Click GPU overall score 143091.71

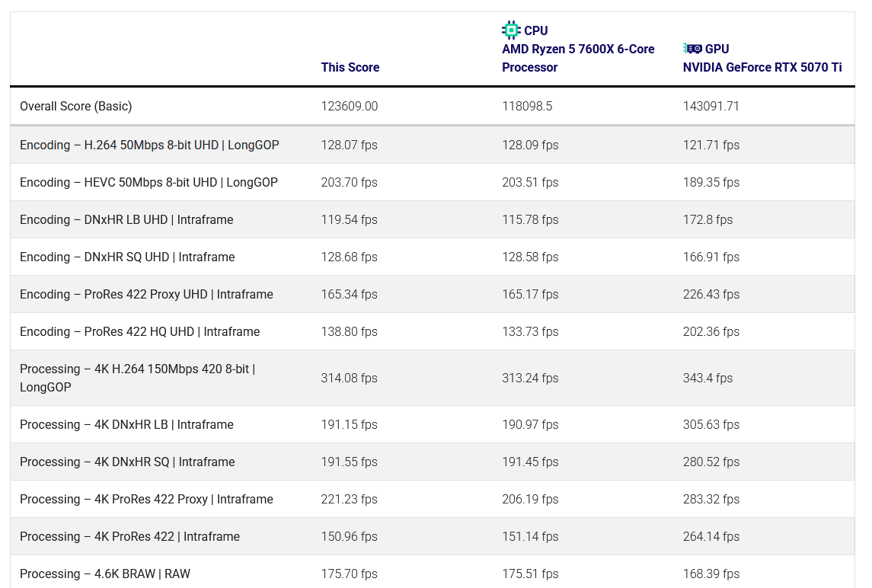pyautogui.click(x=712, y=106)
